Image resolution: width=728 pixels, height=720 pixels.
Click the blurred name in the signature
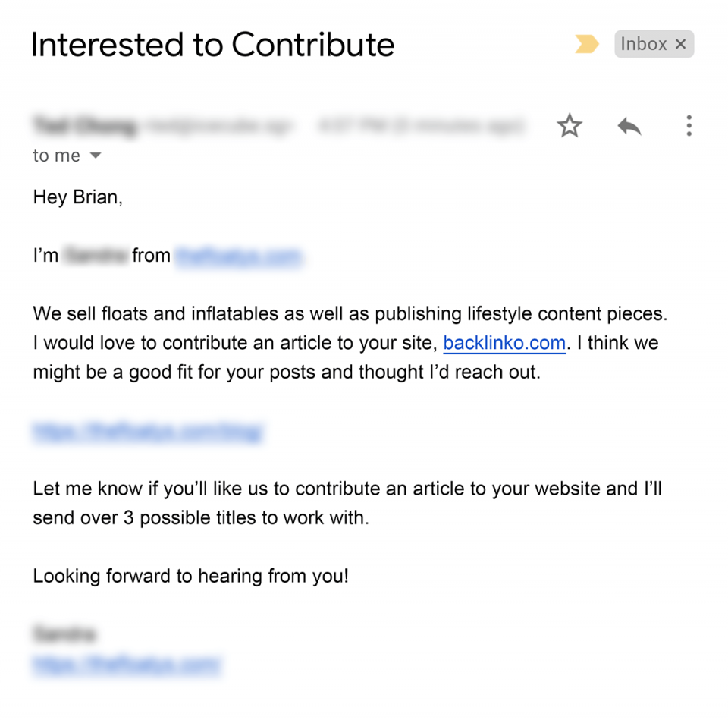point(64,634)
